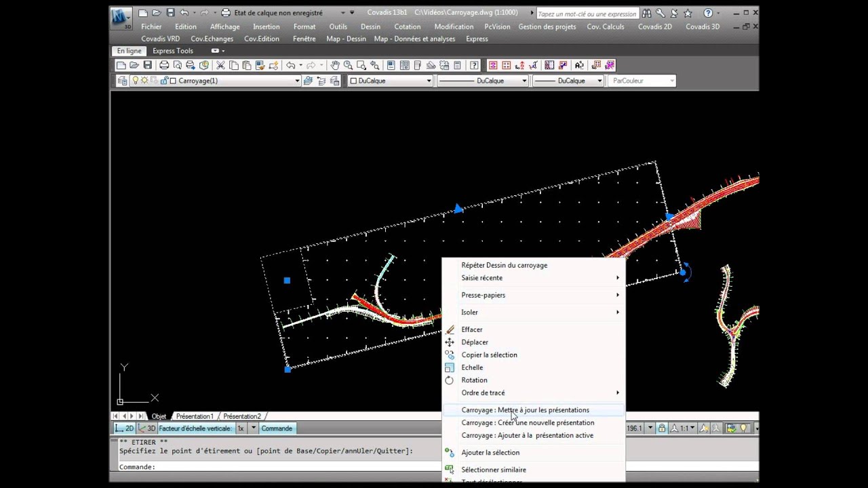Open the Cov. Calculs menu
This screenshot has width=868, height=488.
(x=606, y=26)
